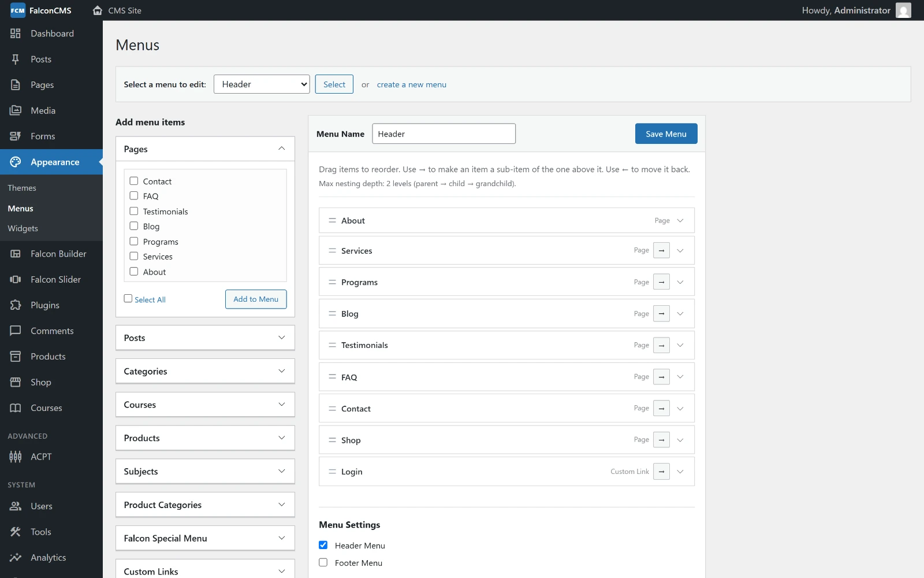Click the FalconCMS logo icon
924x578 pixels.
[18, 10]
